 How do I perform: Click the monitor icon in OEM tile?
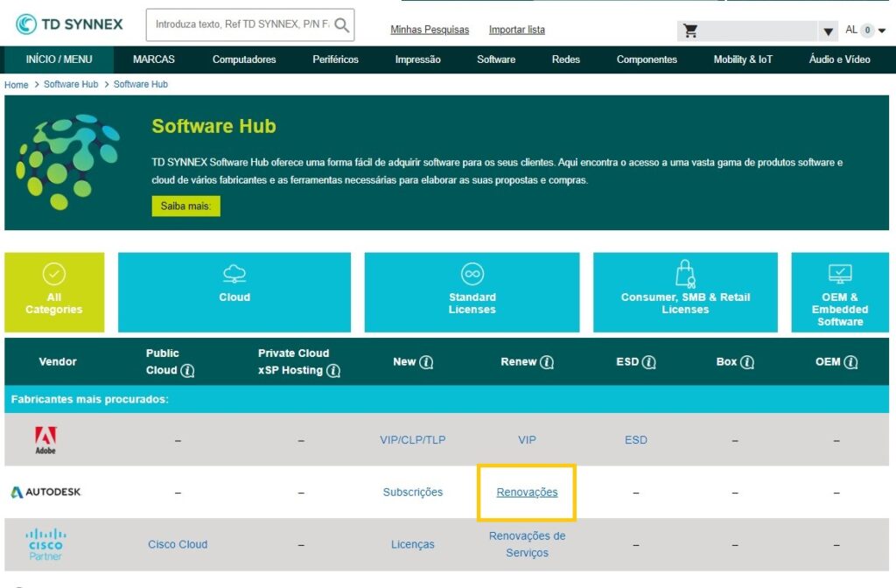click(x=840, y=274)
